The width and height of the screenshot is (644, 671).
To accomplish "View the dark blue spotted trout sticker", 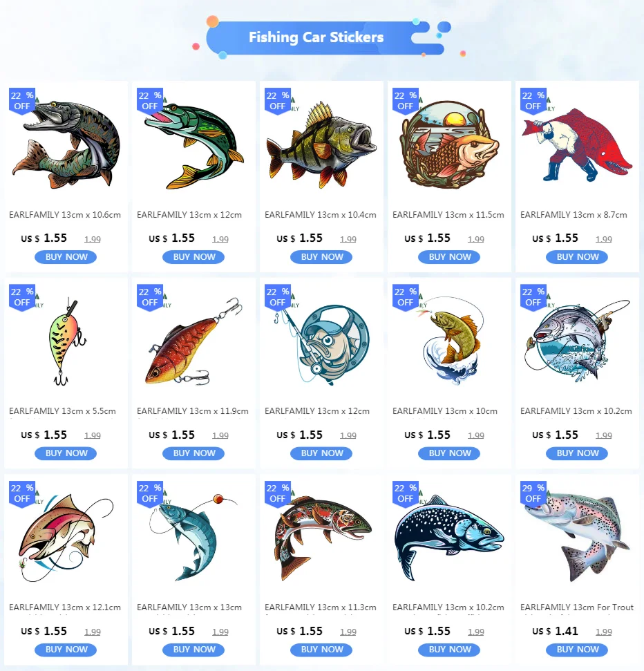I will click(x=449, y=538).
